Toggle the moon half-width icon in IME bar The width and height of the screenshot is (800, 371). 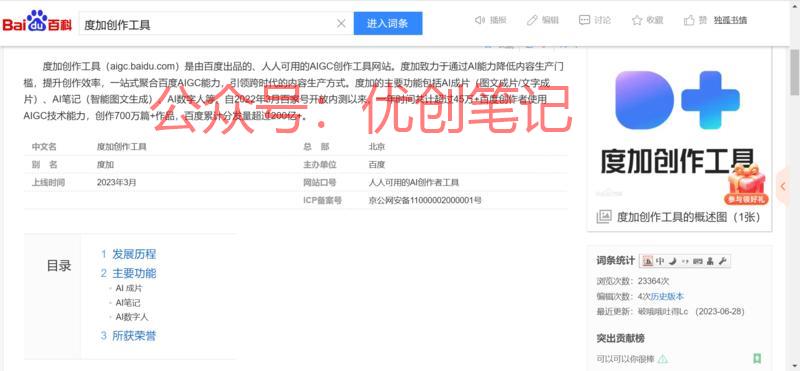click(x=673, y=261)
